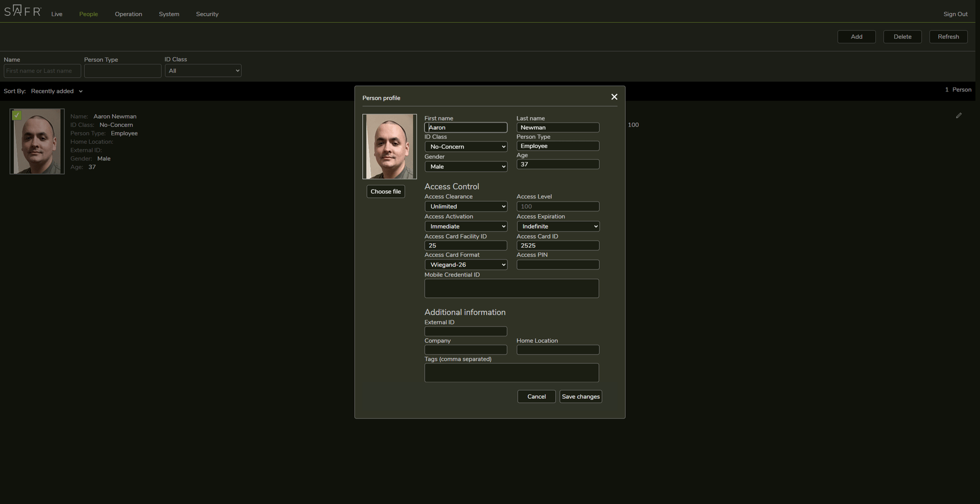Open the Access Activation dropdown
This screenshot has height=504, width=980.
(x=466, y=226)
